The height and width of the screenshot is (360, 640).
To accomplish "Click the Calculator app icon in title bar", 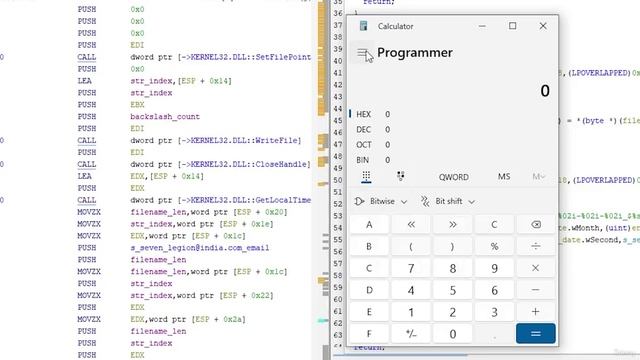I will (363, 26).
